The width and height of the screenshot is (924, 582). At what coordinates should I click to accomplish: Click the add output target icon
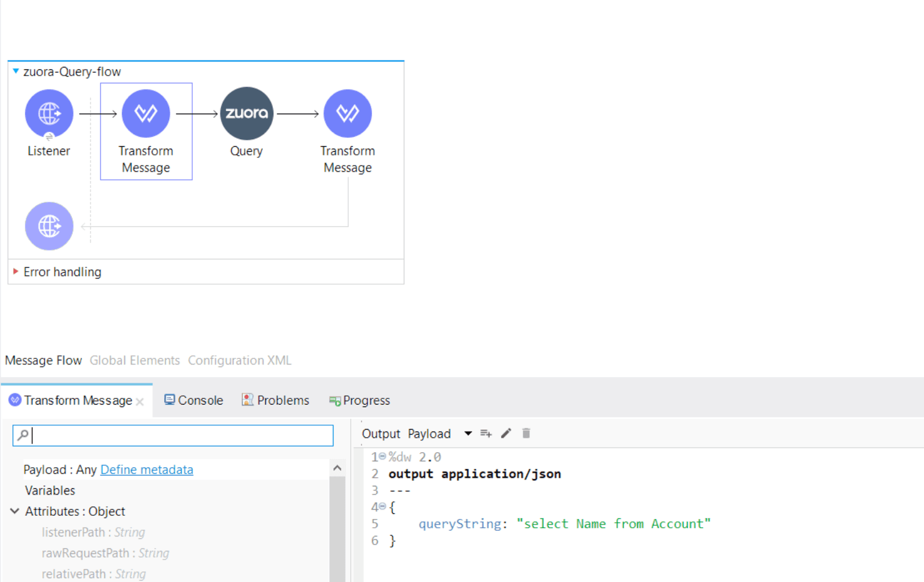[x=486, y=433]
